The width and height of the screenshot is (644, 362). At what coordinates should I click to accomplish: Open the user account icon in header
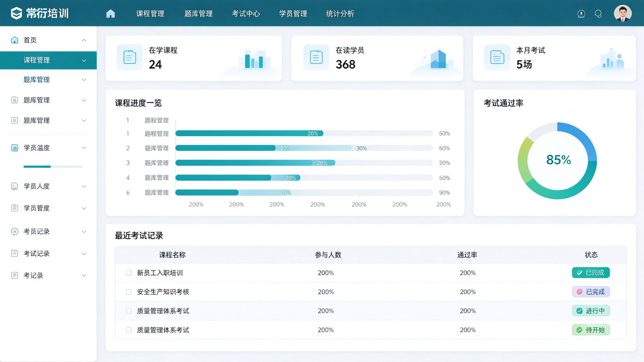(581, 14)
